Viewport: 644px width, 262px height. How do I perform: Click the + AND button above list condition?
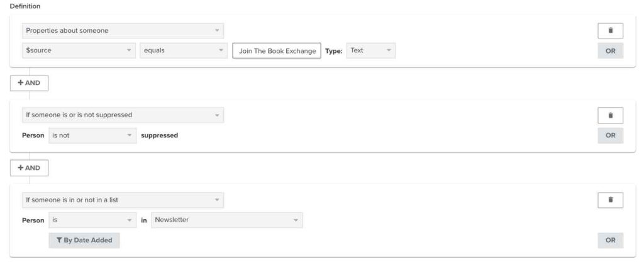coord(29,168)
